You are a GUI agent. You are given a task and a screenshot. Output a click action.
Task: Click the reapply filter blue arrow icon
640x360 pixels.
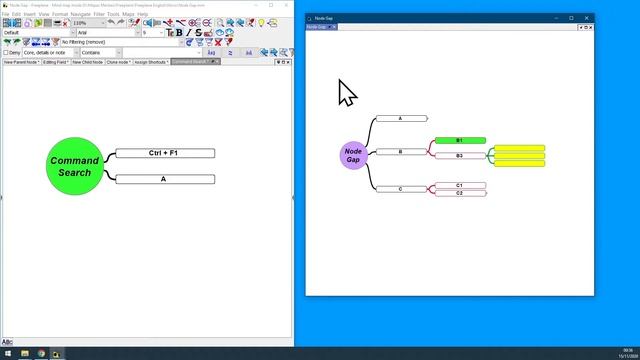pyautogui.click(x=189, y=42)
